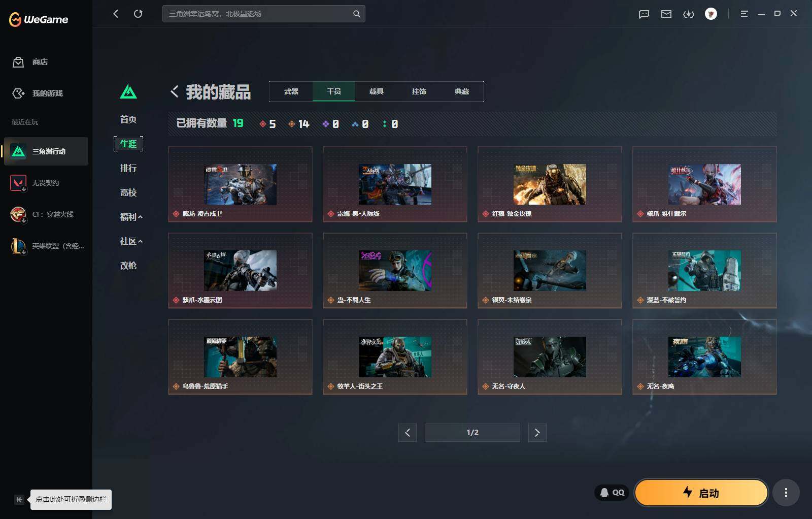
Task: Open the 首页 menu item
Action: pyautogui.click(x=128, y=119)
